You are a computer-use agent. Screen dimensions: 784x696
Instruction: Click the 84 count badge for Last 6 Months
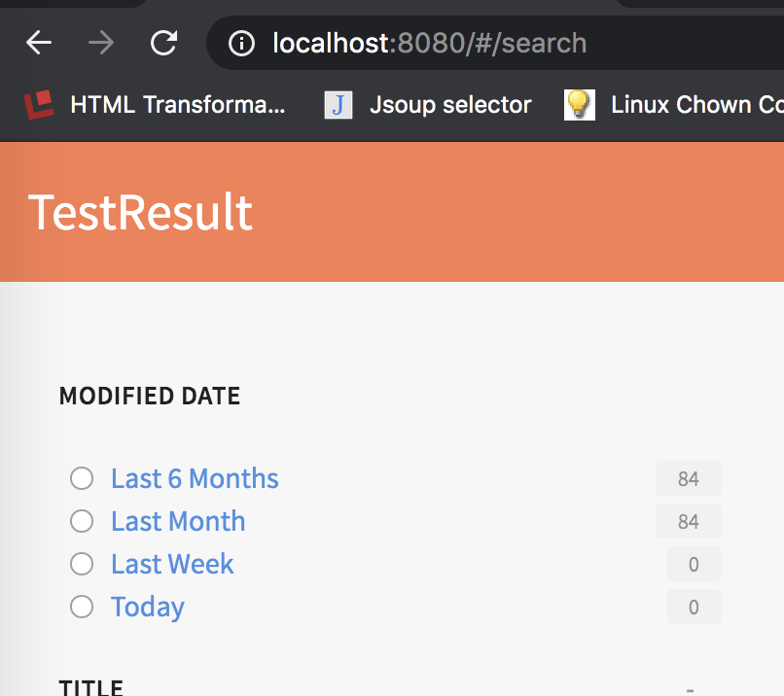[x=689, y=478]
